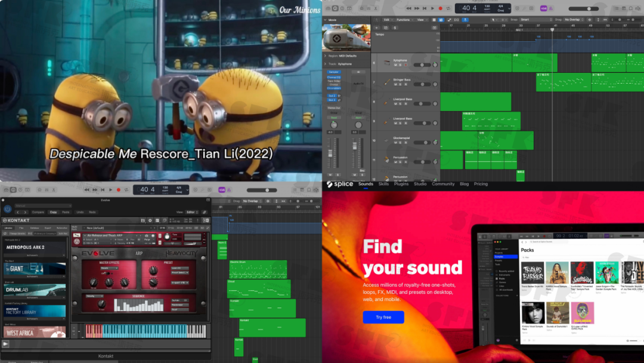Image resolution: width=644 pixels, height=363 pixels.
Task: Click the Channel EQ effect slot
Action: pyautogui.click(x=334, y=77)
